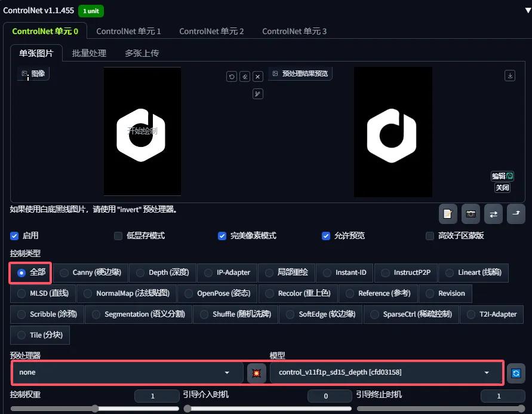Collapse the ControlNet v1.1.455 panel

527,10
